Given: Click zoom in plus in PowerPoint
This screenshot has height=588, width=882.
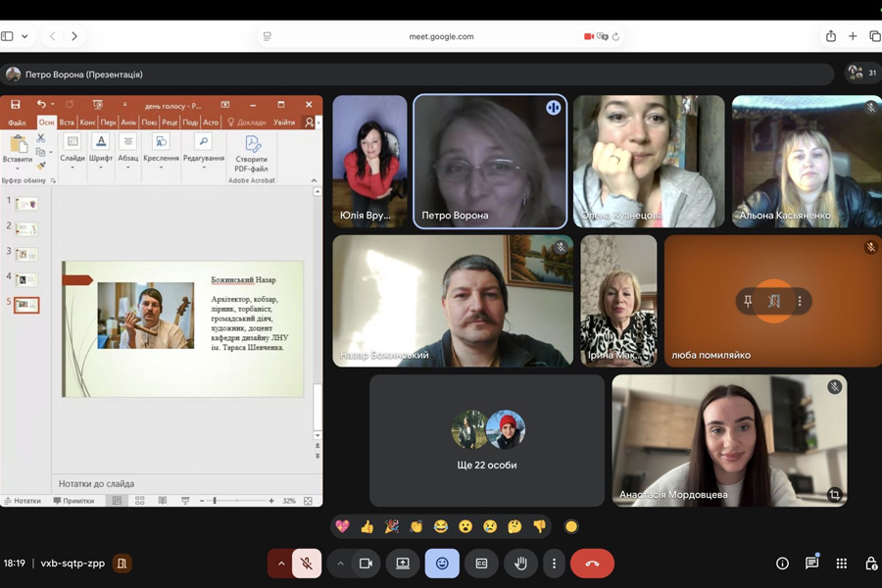Looking at the screenshot, I should [x=271, y=501].
